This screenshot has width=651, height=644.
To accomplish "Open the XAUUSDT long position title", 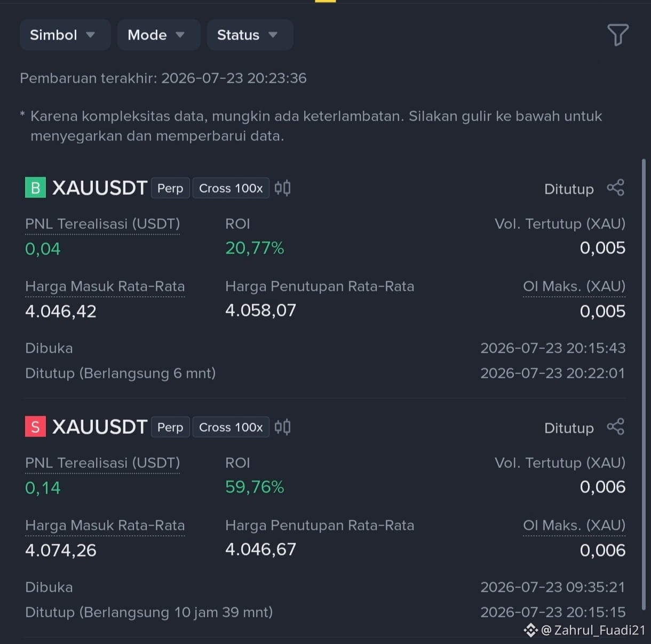I will 99,188.
